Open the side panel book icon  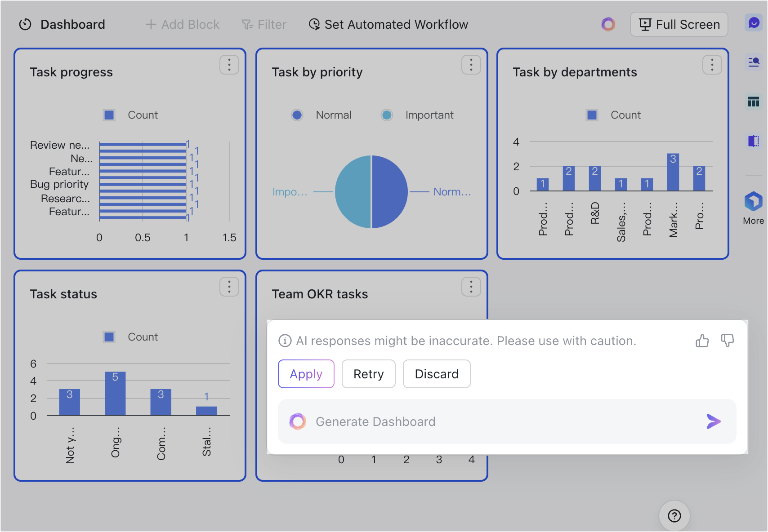pyautogui.click(x=754, y=141)
